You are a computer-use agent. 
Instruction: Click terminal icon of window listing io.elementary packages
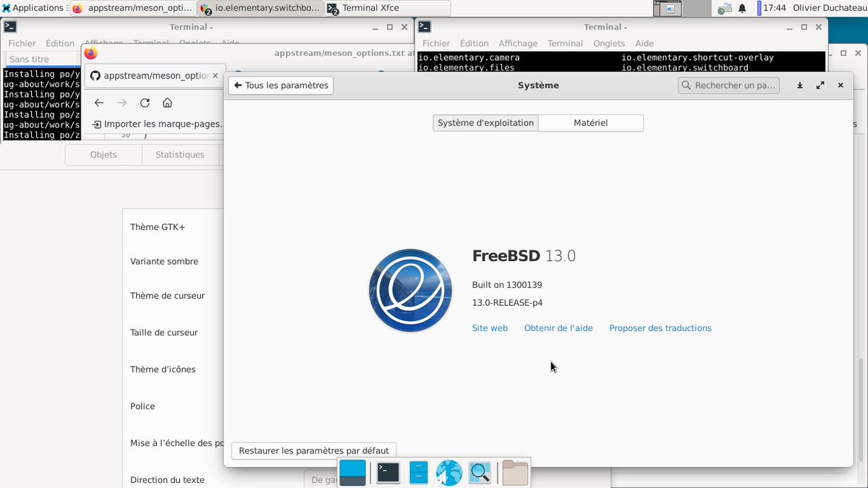pos(425,27)
